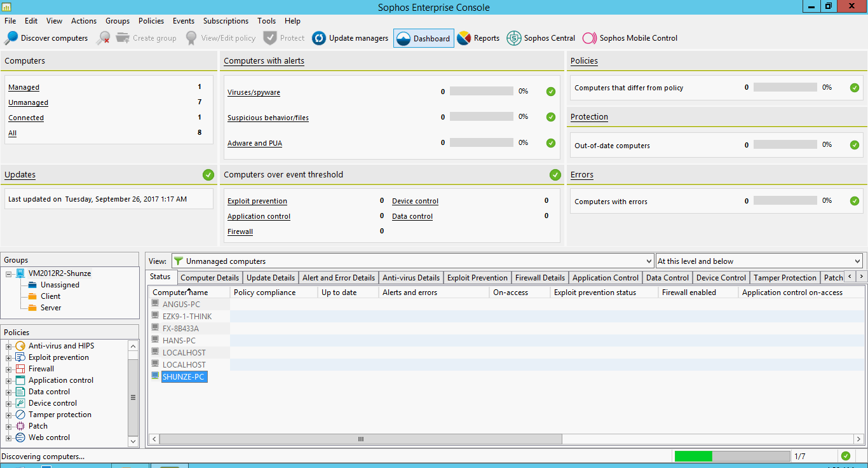The height and width of the screenshot is (468, 868).
Task: Click the status bar green check icon
Action: 845,456
